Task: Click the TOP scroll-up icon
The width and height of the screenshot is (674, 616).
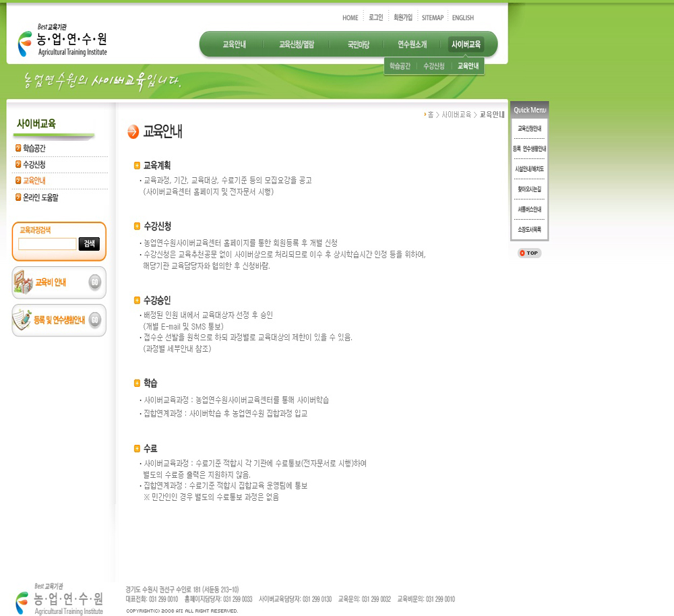Action: pyautogui.click(x=529, y=253)
